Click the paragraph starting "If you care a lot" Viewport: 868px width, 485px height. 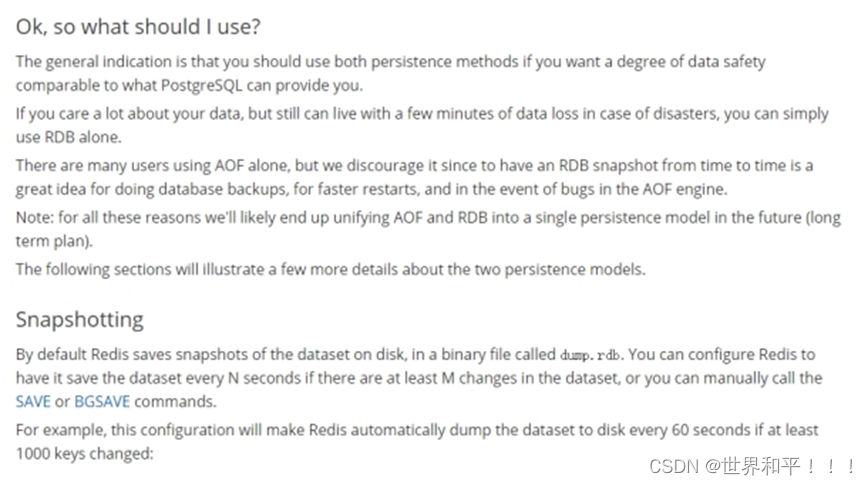pos(420,124)
